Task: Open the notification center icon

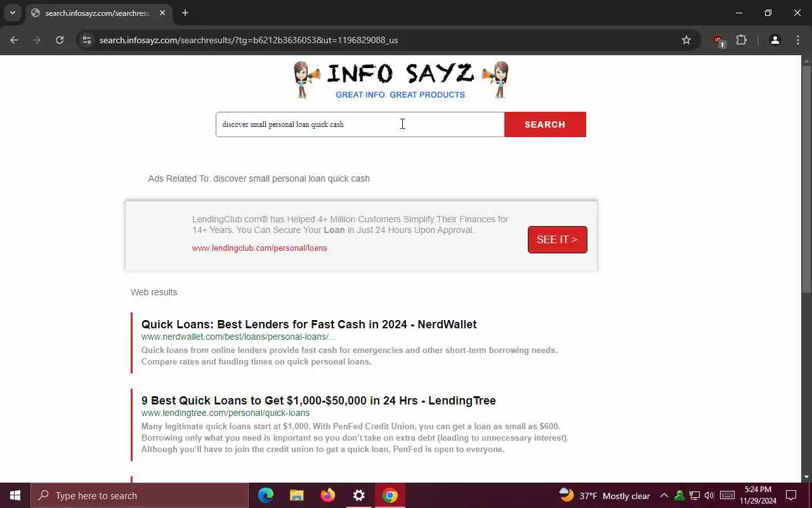Action: [791, 495]
